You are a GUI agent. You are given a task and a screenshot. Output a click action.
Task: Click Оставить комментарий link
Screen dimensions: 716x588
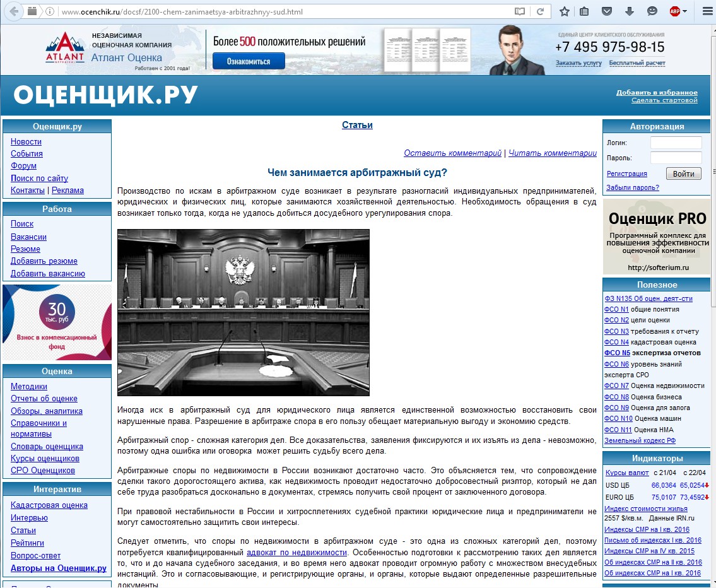[x=452, y=153]
